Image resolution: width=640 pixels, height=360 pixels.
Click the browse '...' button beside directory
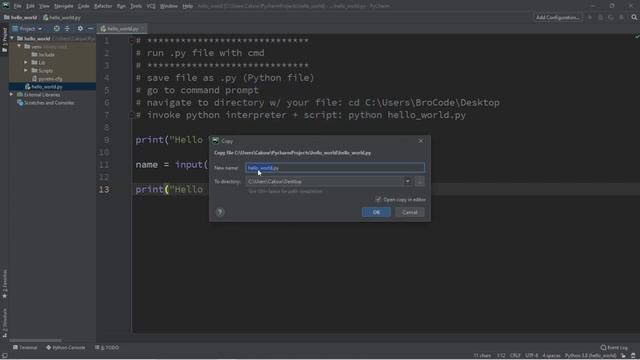419,182
